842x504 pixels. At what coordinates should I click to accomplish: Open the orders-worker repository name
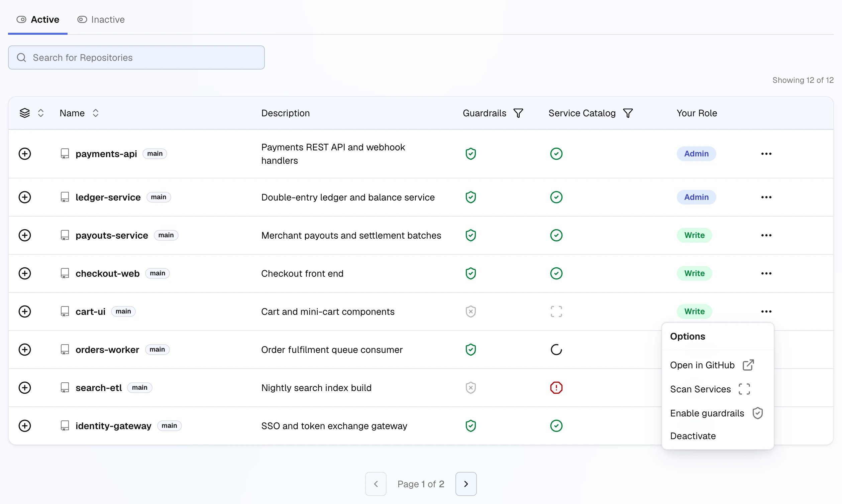(107, 349)
